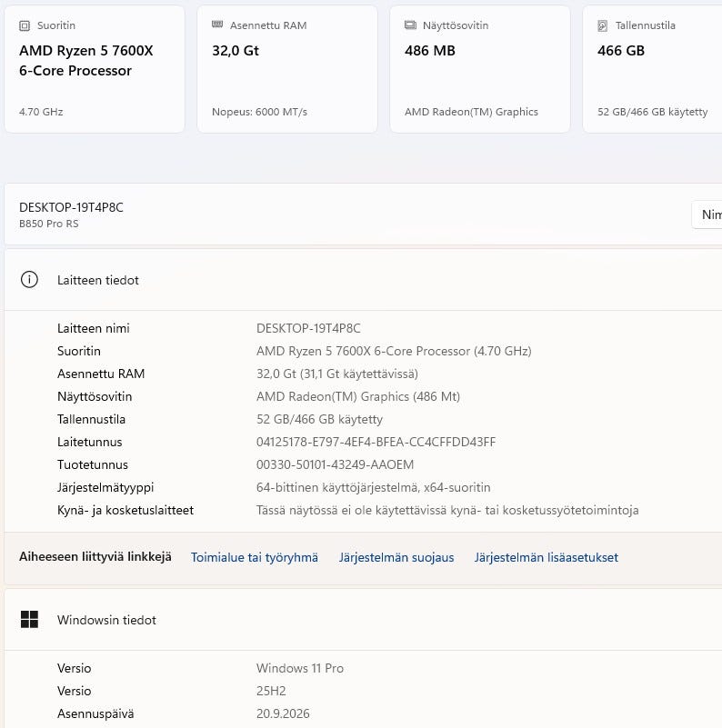Click the partially visible rename button
722x728 pixels.
click(x=707, y=214)
